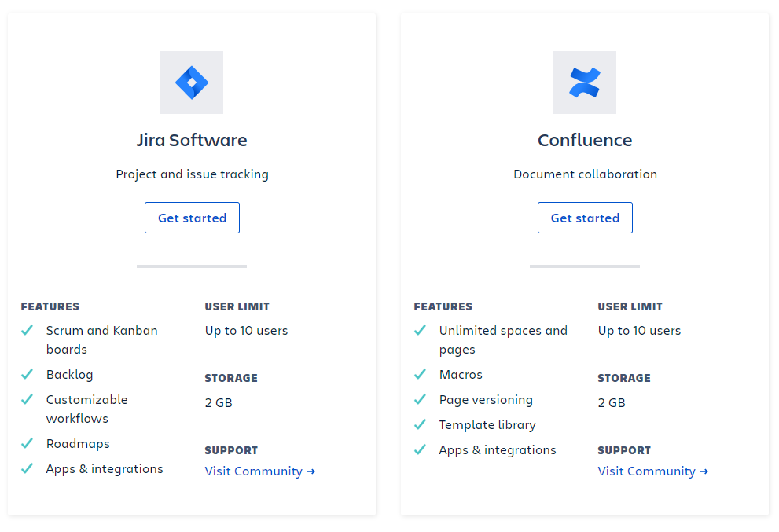The image size is (779, 532).
Task: Click SUPPORT heading in Jira Software card
Action: click(x=231, y=450)
